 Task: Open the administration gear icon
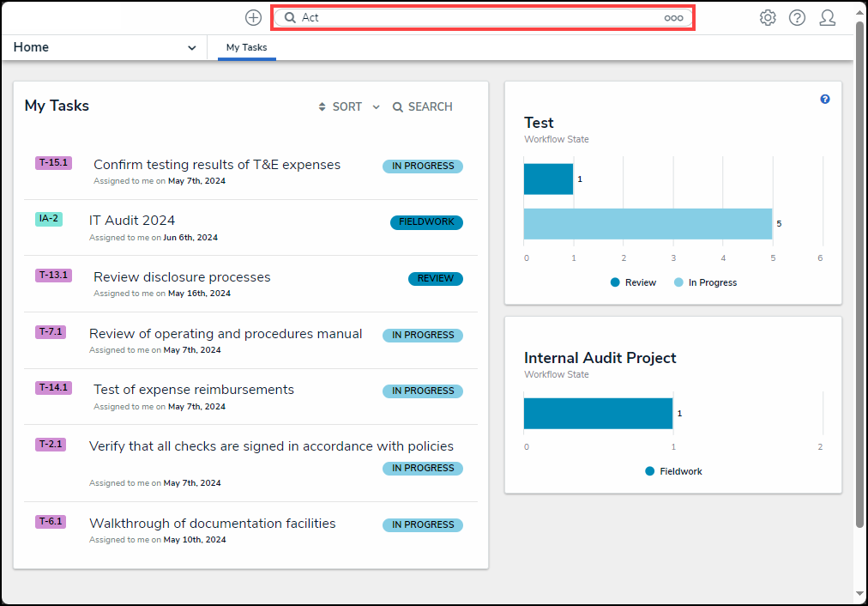[x=768, y=18]
